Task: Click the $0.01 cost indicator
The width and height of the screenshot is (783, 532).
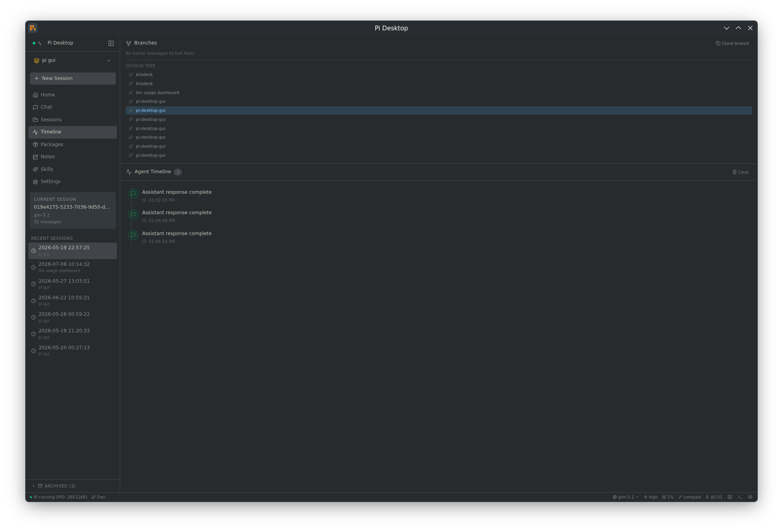Action: [714, 497]
